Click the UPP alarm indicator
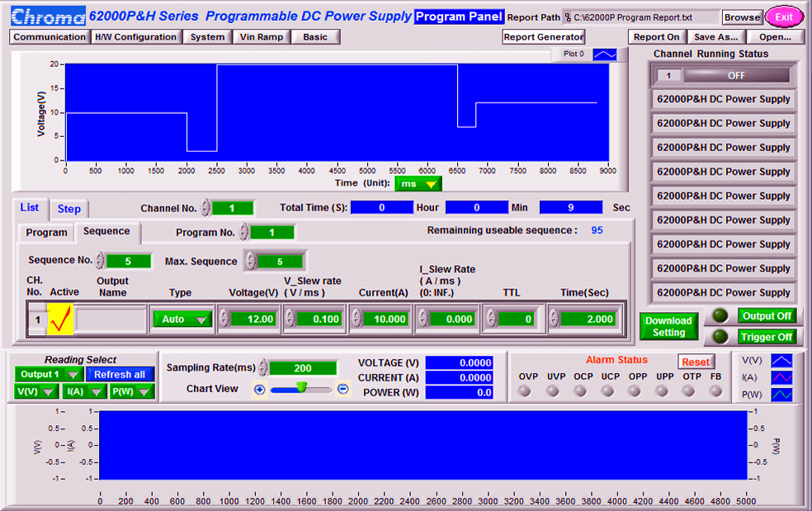Image resolution: width=812 pixels, height=511 pixels. (662, 390)
